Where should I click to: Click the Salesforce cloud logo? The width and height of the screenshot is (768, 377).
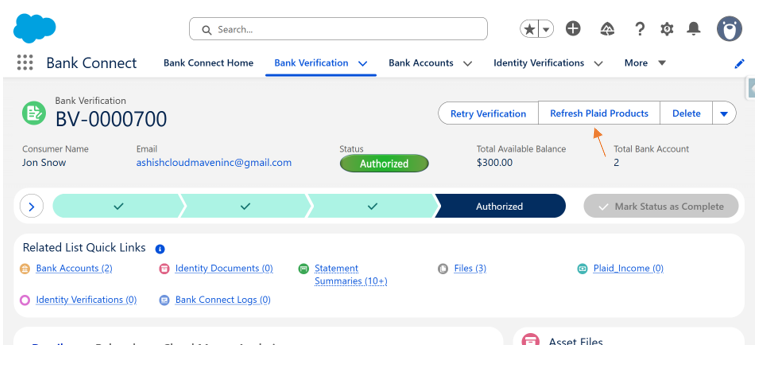[34, 27]
